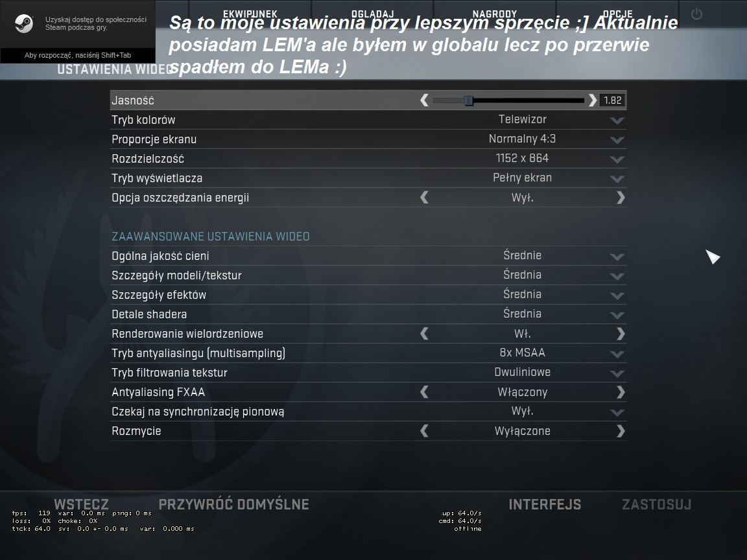
Task: Toggle Antyaliasing FXAA using right arrow
Action: point(621,392)
